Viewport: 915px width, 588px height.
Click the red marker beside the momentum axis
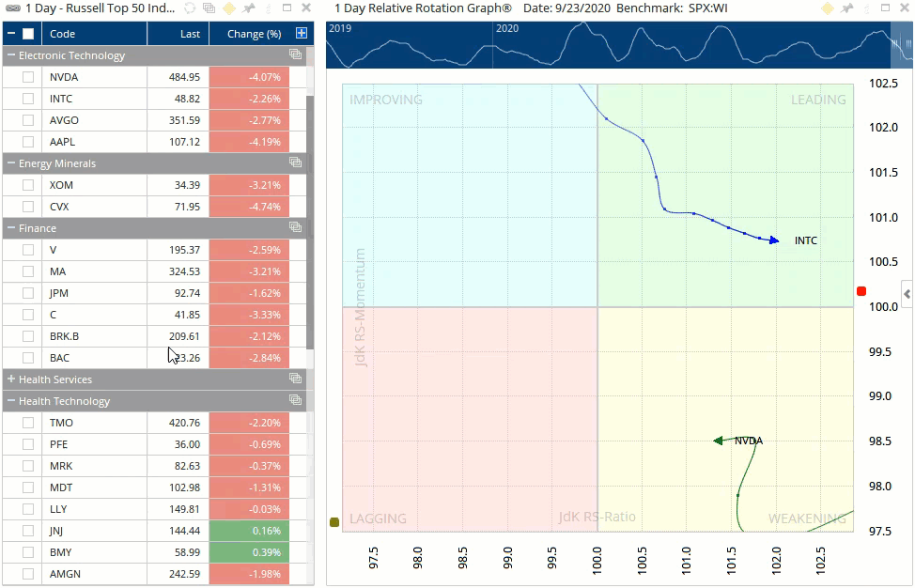861,291
